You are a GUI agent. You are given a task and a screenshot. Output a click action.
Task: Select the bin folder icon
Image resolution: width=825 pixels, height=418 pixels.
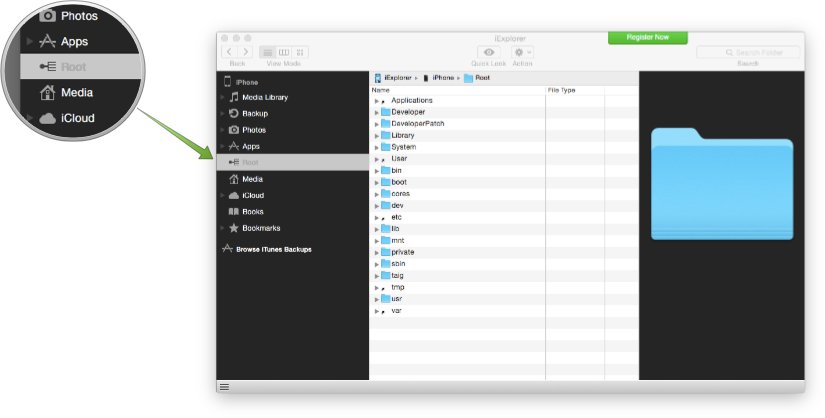[x=386, y=170]
